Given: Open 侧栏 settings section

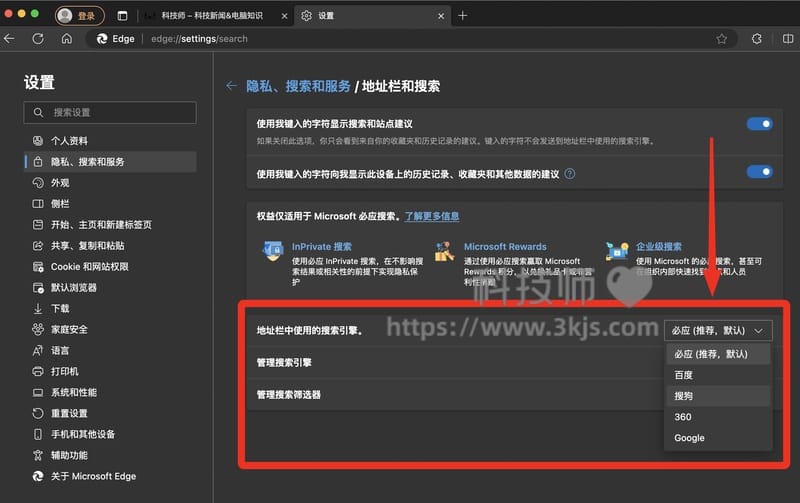Looking at the screenshot, I should pyautogui.click(x=110, y=204).
